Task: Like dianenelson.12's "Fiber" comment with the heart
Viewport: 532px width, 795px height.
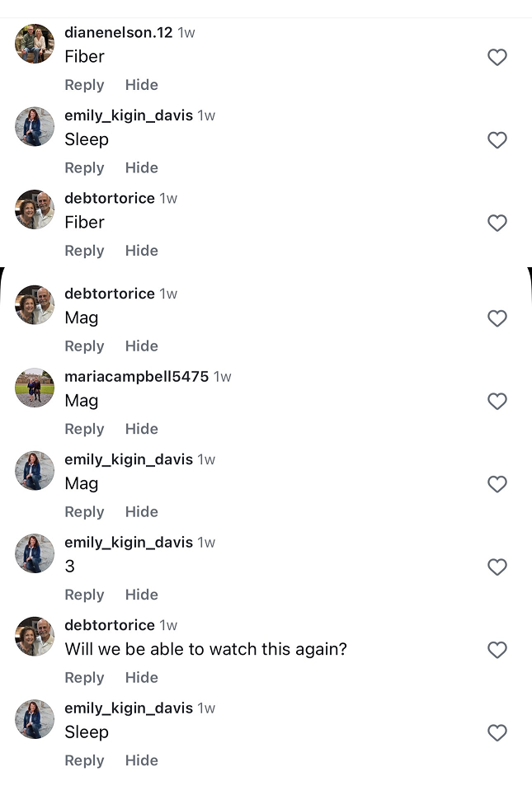Action: [x=497, y=57]
